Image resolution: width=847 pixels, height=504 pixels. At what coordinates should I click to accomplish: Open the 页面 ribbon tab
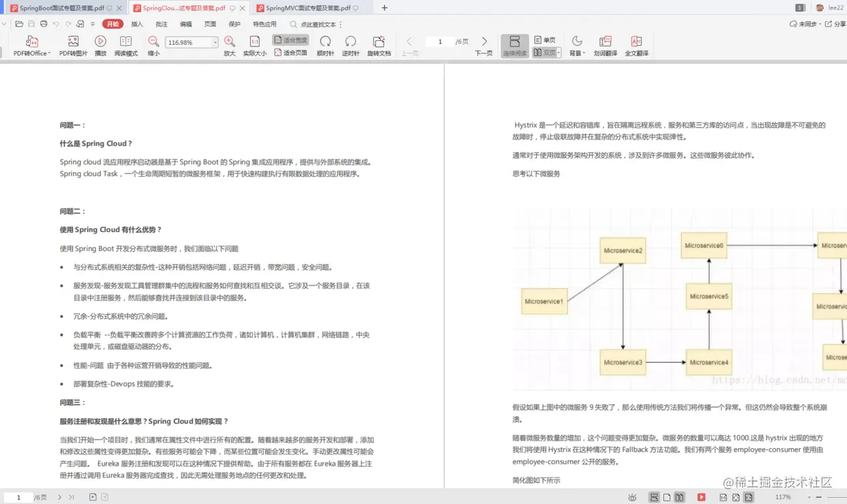click(210, 24)
